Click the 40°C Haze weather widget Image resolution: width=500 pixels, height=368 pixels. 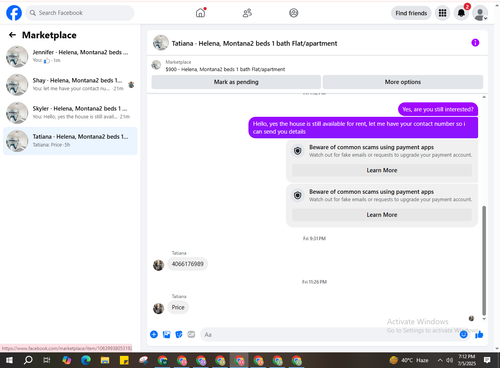[x=409, y=360]
